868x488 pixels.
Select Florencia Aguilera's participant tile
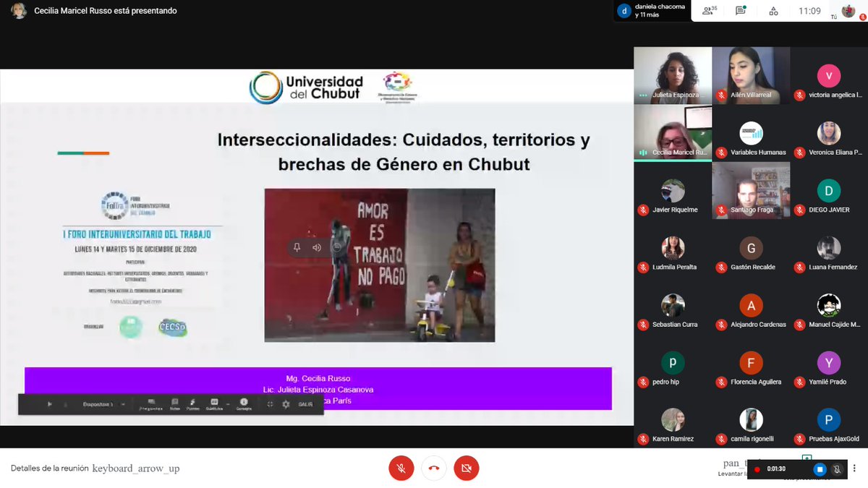pos(751,362)
